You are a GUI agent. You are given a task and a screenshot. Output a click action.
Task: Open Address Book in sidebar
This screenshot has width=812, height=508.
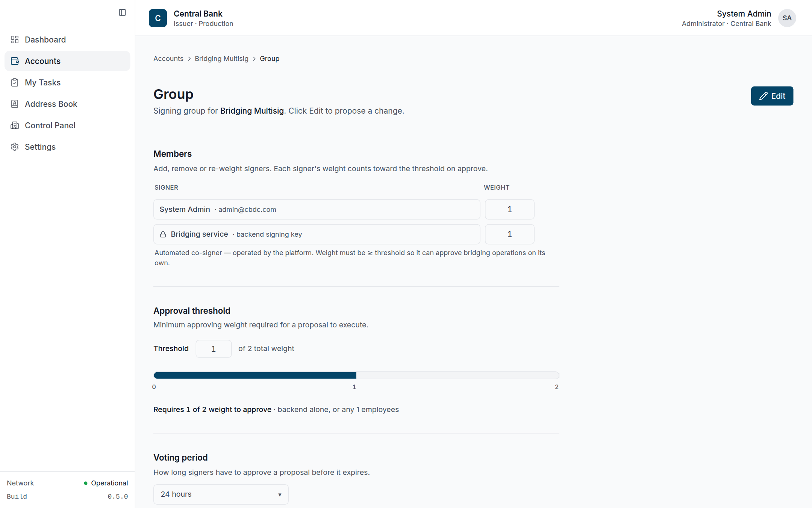pos(67,104)
